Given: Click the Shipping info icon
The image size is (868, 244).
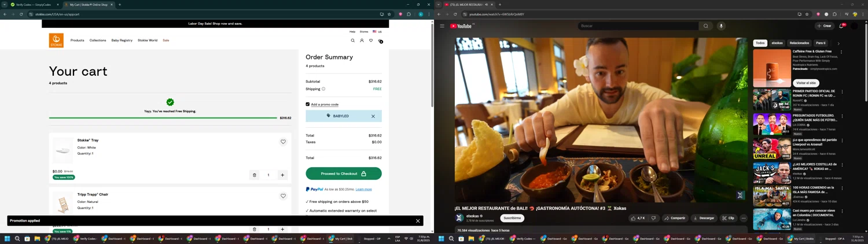Looking at the screenshot, I should pyautogui.click(x=323, y=89).
